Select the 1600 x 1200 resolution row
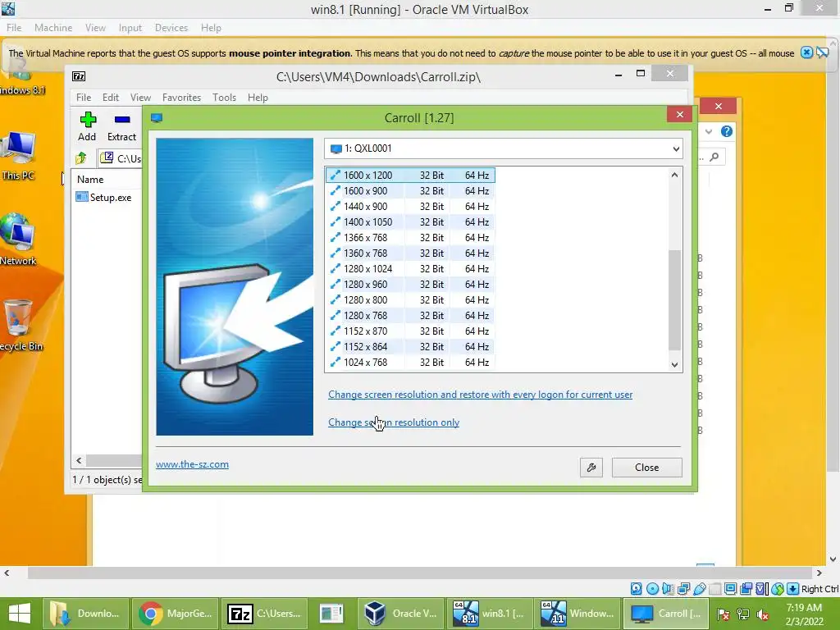The image size is (840, 630). 410,176
